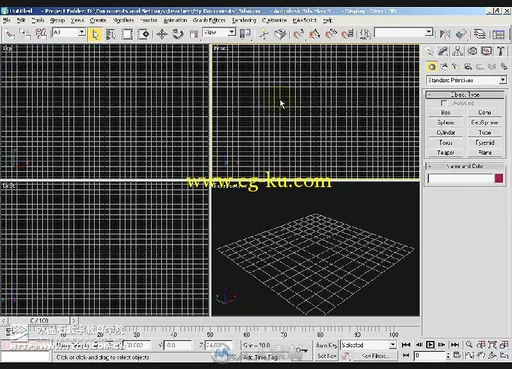Open the object color swatch

[499, 178]
